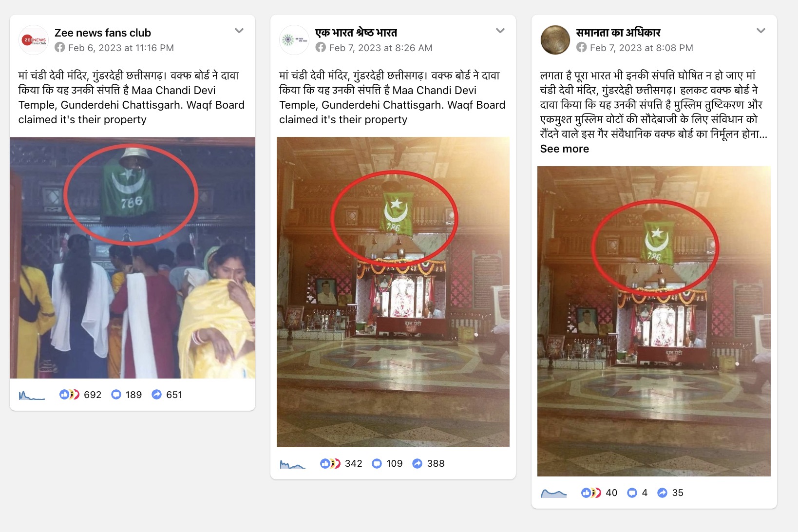Viewport: 798px width, 532px height.
Task: Click the comment icon showing 109 comments
Action: click(377, 463)
